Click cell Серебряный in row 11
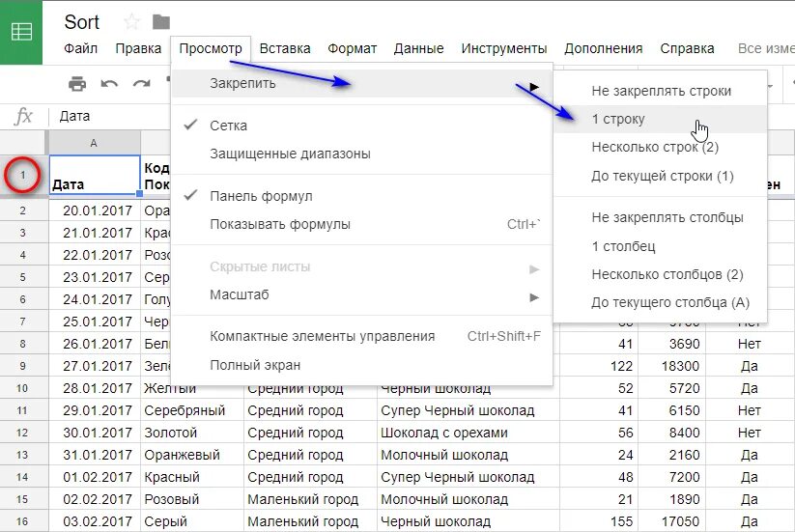The height and width of the screenshot is (532, 795). point(191,410)
